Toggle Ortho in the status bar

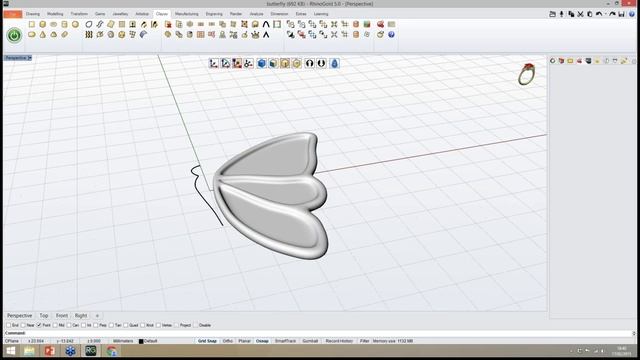[x=228, y=341]
